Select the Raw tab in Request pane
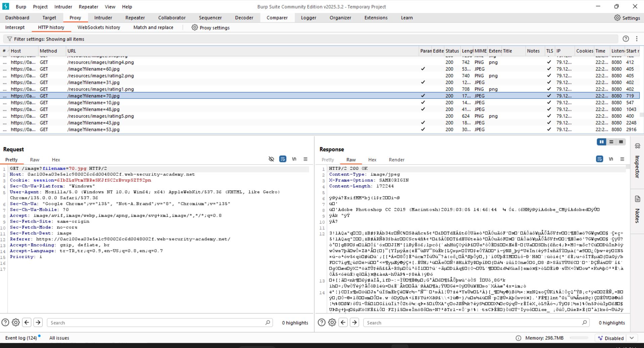This screenshot has width=644, height=348. pyautogui.click(x=35, y=160)
